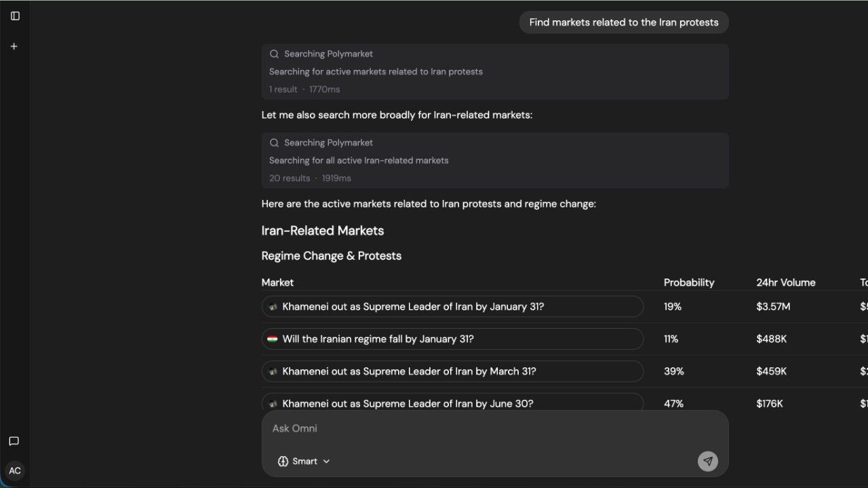Open the Smart model dropdown

click(304, 461)
